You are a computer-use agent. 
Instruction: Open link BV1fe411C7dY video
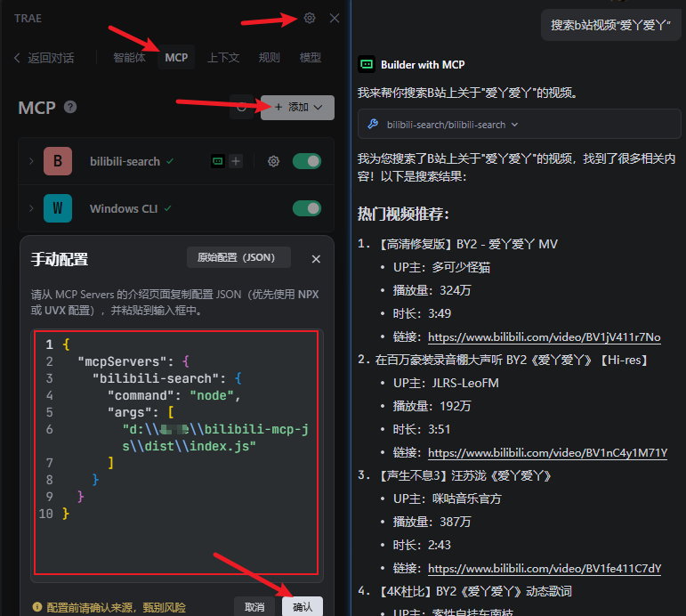(x=545, y=568)
